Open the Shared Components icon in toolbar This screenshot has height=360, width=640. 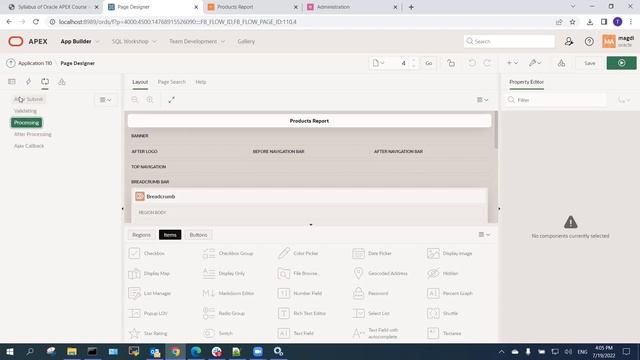[x=562, y=63]
